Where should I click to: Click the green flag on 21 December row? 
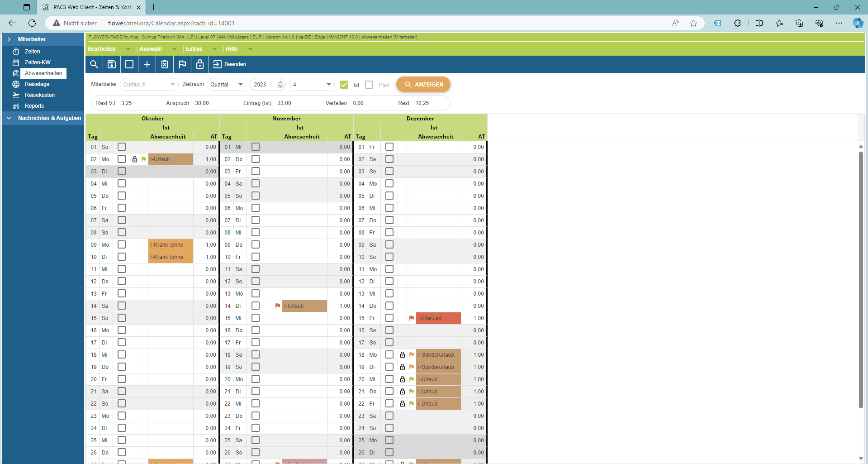[x=412, y=392]
